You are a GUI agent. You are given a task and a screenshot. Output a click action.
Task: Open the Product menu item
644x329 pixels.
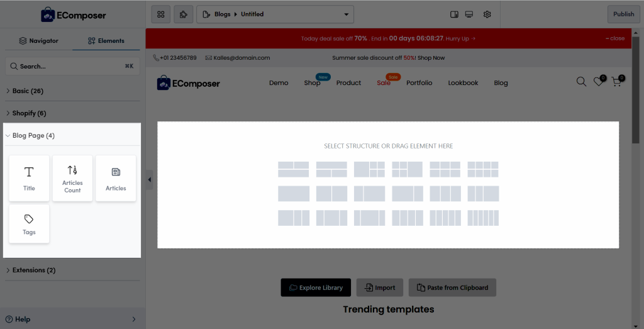[x=348, y=82]
